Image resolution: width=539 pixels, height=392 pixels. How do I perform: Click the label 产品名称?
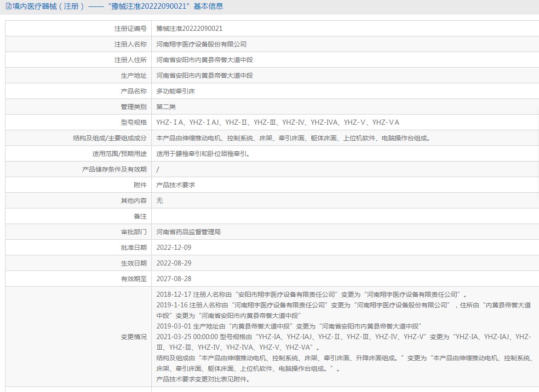[134, 91]
